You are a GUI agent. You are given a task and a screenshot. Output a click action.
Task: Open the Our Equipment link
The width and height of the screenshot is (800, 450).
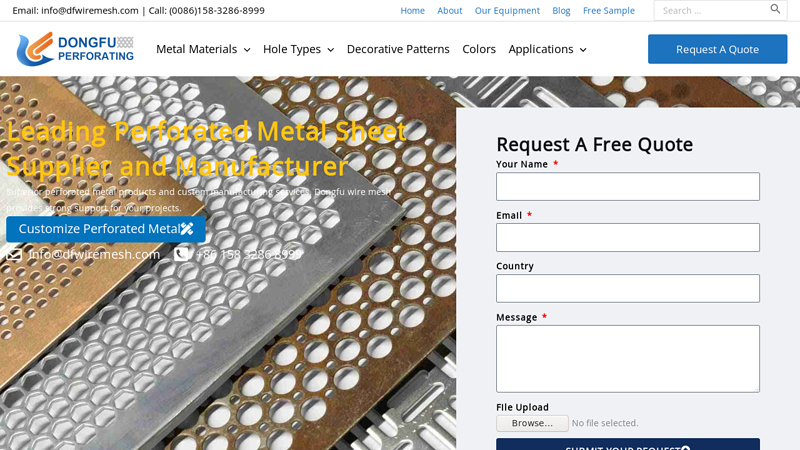click(x=507, y=10)
